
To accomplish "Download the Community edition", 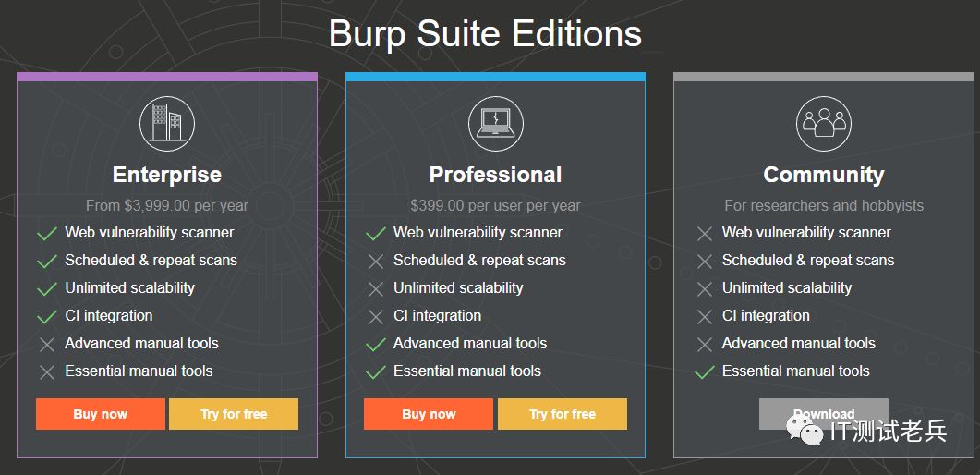I will [823, 413].
